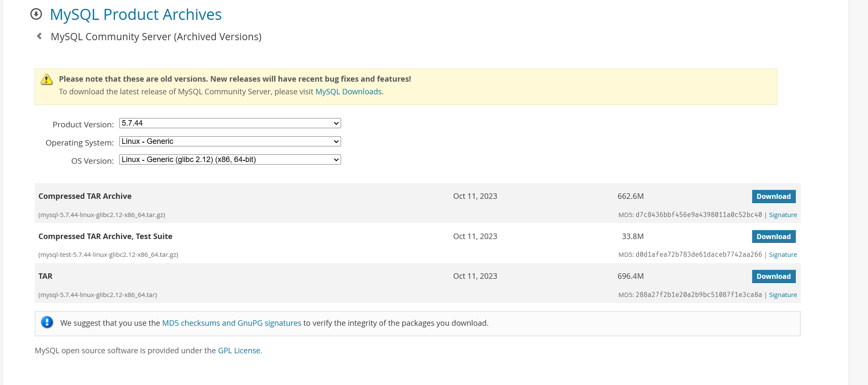868x385 pixels.
Task: Visit the MySQL Downloads link
Action: (x=349, y=92)
